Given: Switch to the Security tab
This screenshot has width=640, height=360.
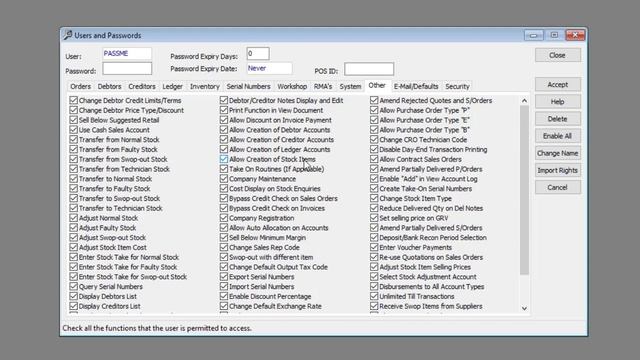Looking at the screenshot, I should pos(457,87).
